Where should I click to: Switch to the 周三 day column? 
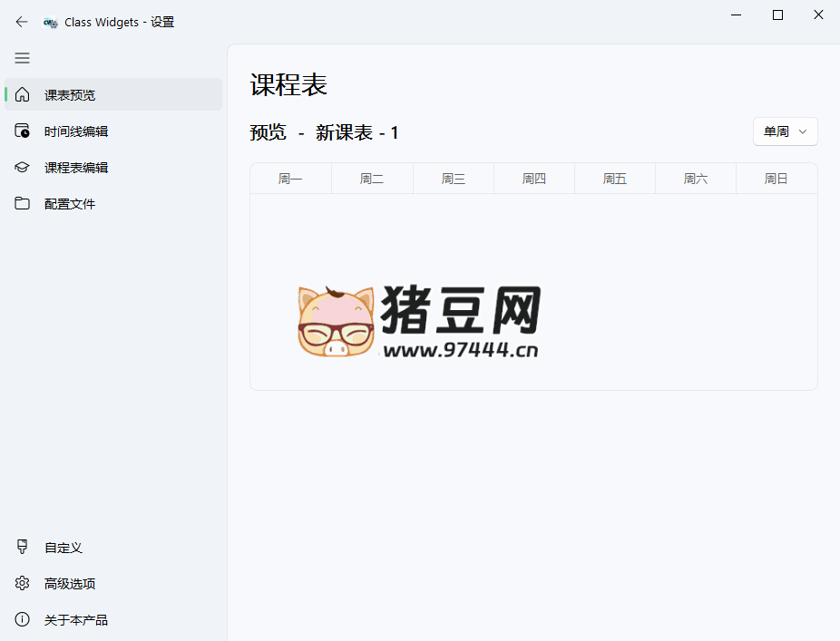(x=453, y=178)
